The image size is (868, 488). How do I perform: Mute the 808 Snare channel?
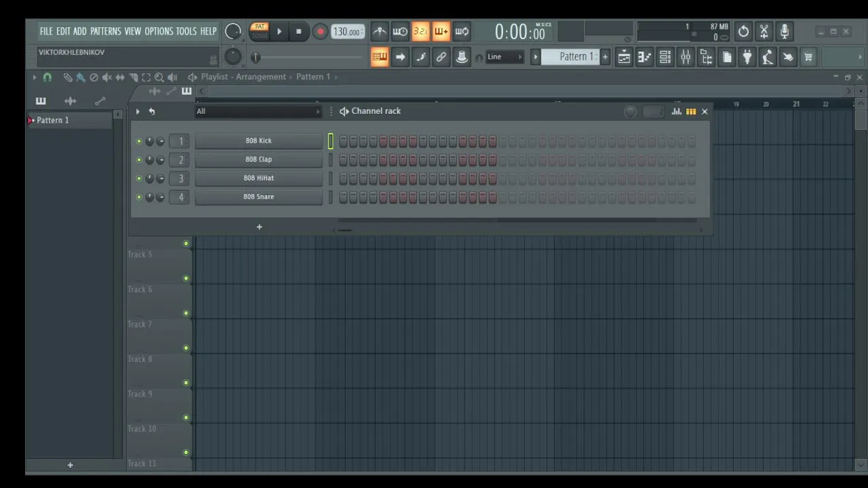point(139,197)
